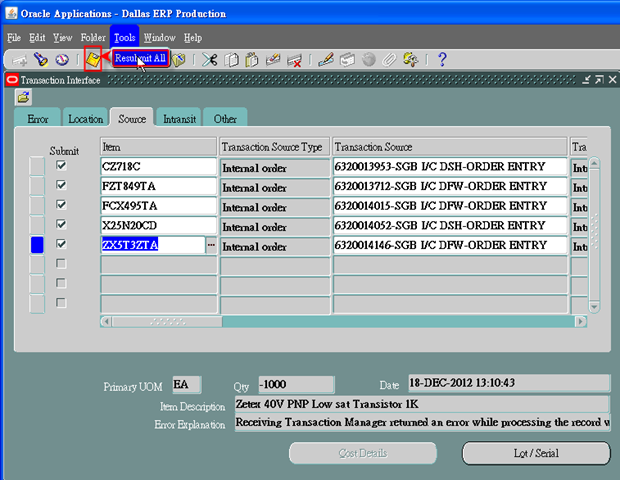Screen dimensions: 620x480
Task: Switch to the Intransit tab
Action: (x=179, y=119)
